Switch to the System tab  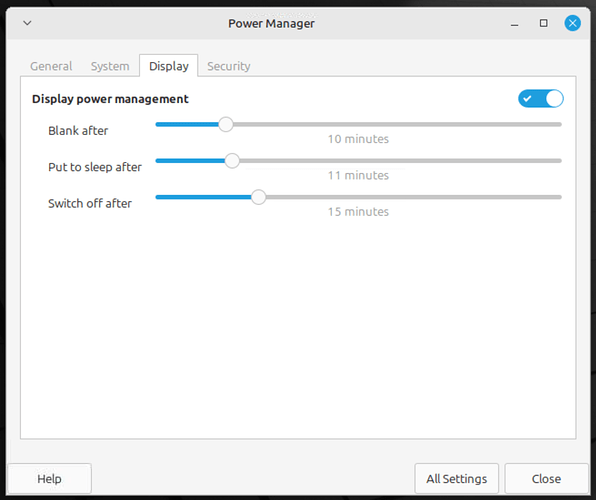tap(110, 66)
